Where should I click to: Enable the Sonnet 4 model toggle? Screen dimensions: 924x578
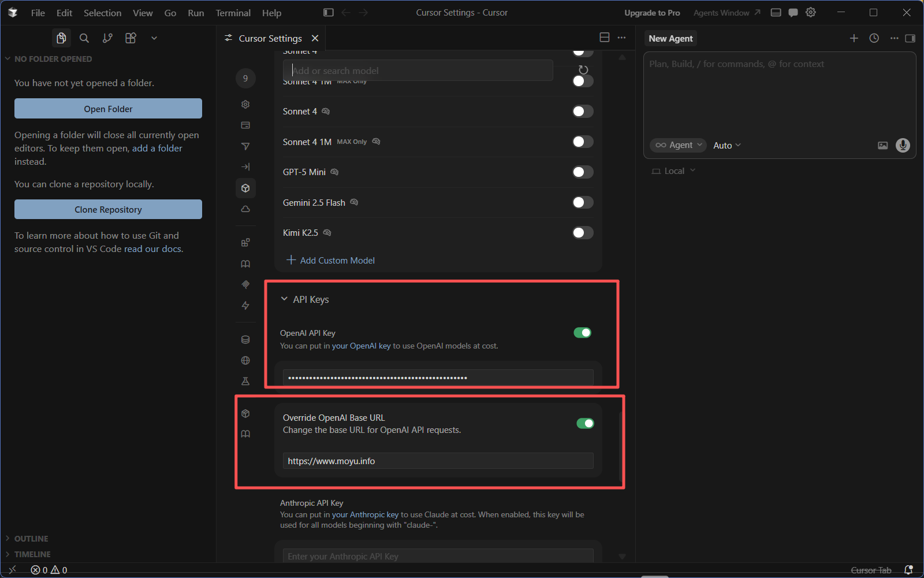click(x=583, y=112)
